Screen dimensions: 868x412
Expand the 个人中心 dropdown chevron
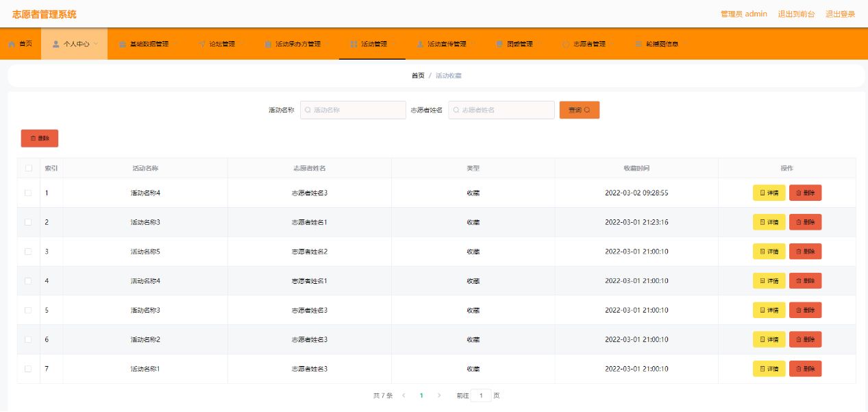click(x=96, y=44)
